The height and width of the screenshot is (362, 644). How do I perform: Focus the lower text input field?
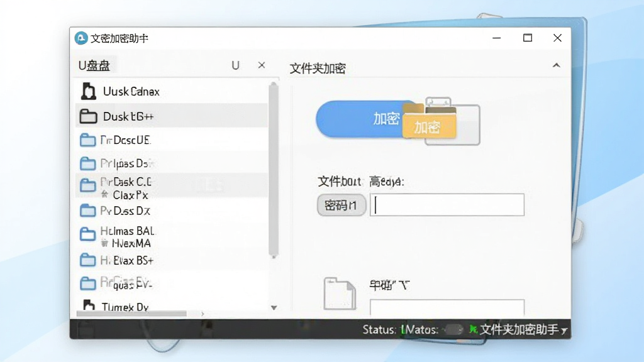pyautogui.click(x=447, y=307)
